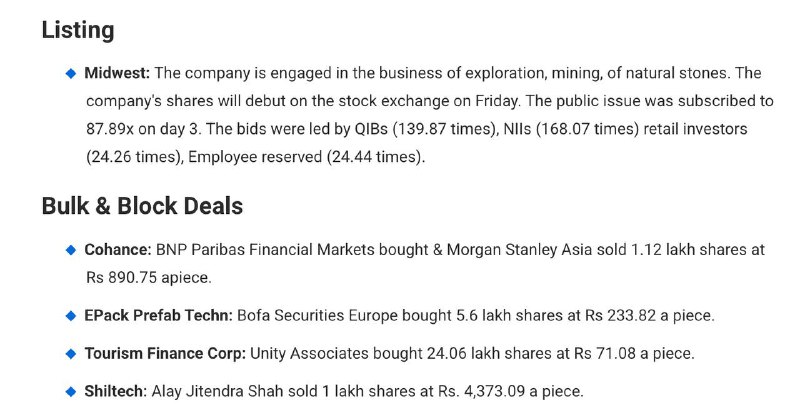Click the bold EPack Prefab Techn label
This screenshot has width=800, height=420.
pos(159,316)
